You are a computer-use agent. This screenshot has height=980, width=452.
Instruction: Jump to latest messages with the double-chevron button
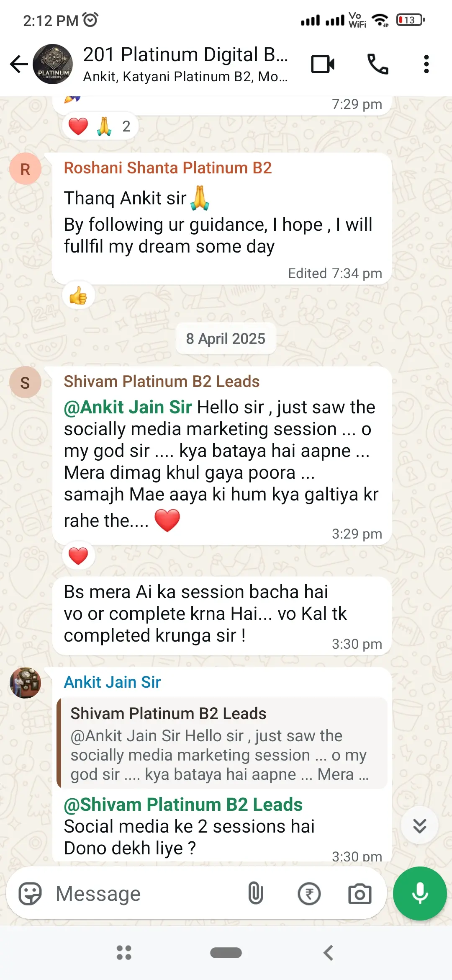pyautogui.click(x=419, y=825)
